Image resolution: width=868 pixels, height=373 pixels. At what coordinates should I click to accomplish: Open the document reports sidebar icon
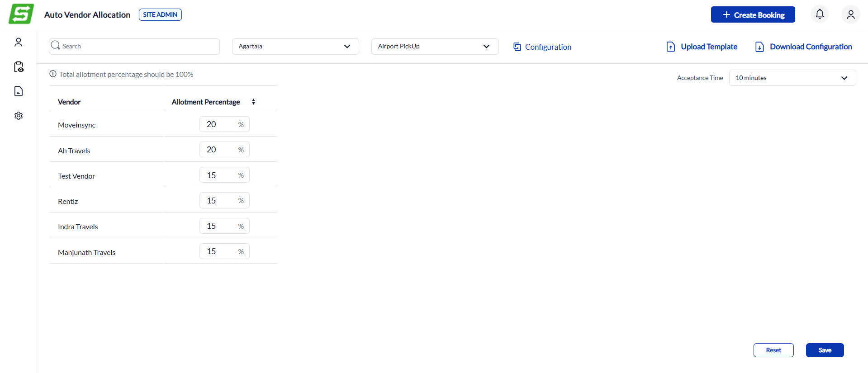pyautogui.click(x=19, y=91)
